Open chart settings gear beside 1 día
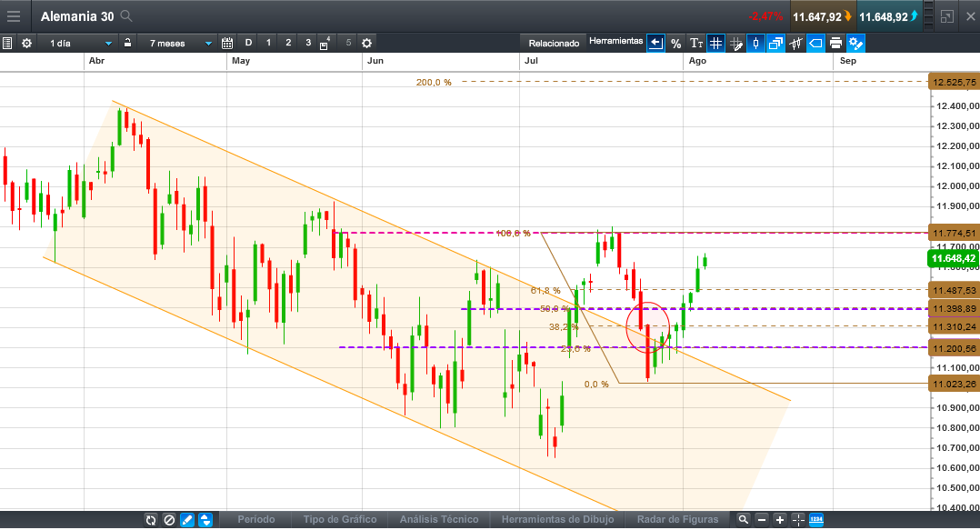980x530 pixels. 27,43
